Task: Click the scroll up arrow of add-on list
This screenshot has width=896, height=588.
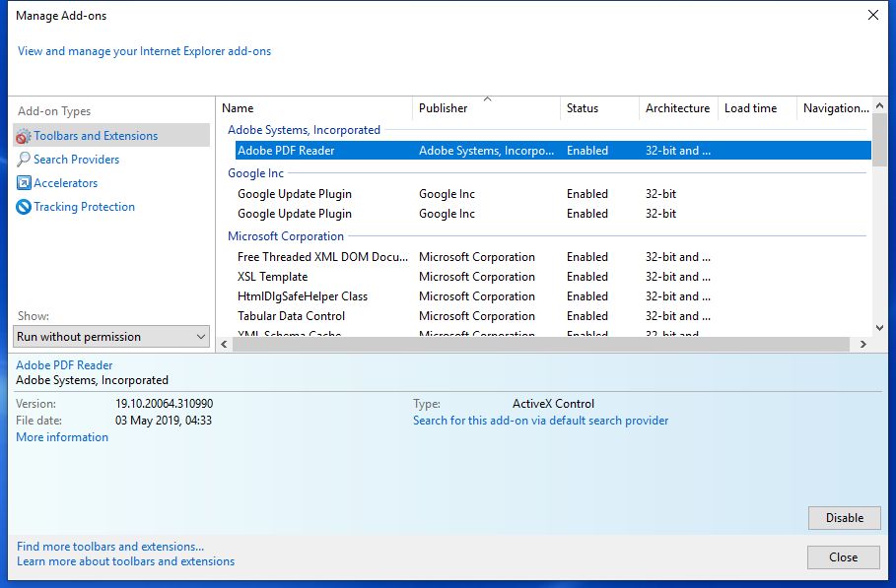Action: [x=880, y=105]
